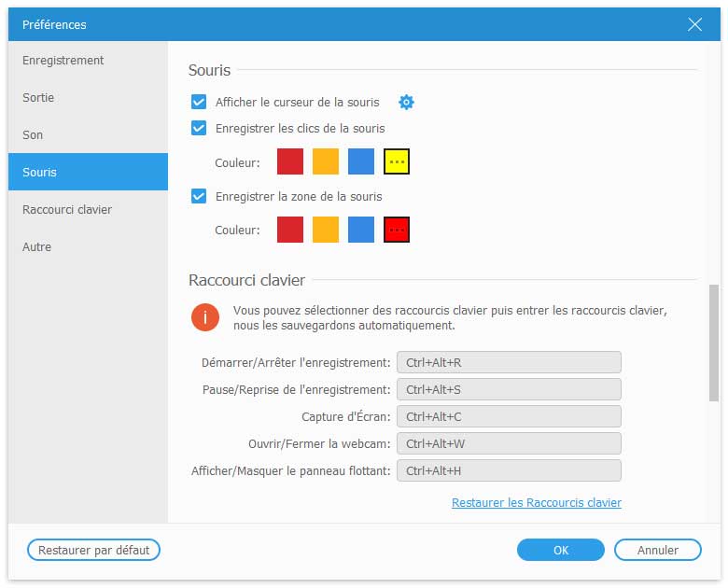
Task: Click the Ctrl+Alt+R start/stop recording shortcut field
Action: pyautogui.click(x=509, y=363)
